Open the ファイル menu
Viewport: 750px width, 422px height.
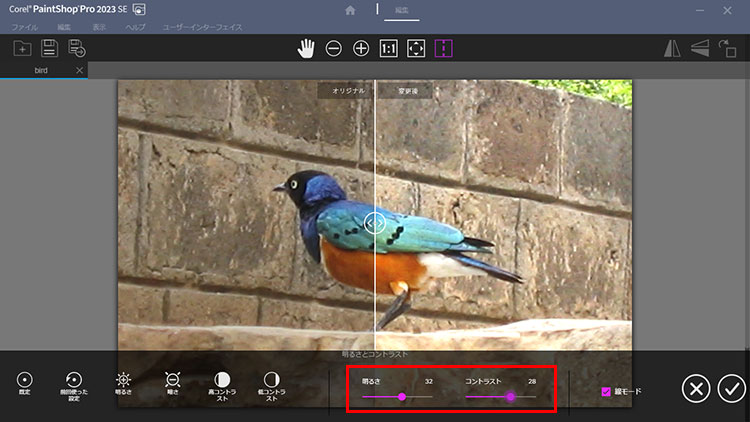point(24,27)
